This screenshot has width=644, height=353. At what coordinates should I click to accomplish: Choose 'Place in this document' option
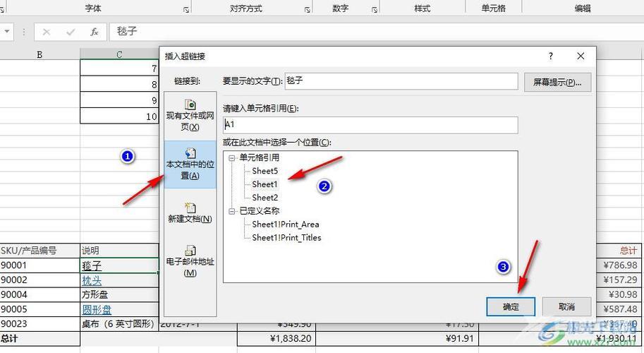coord(190,164)
